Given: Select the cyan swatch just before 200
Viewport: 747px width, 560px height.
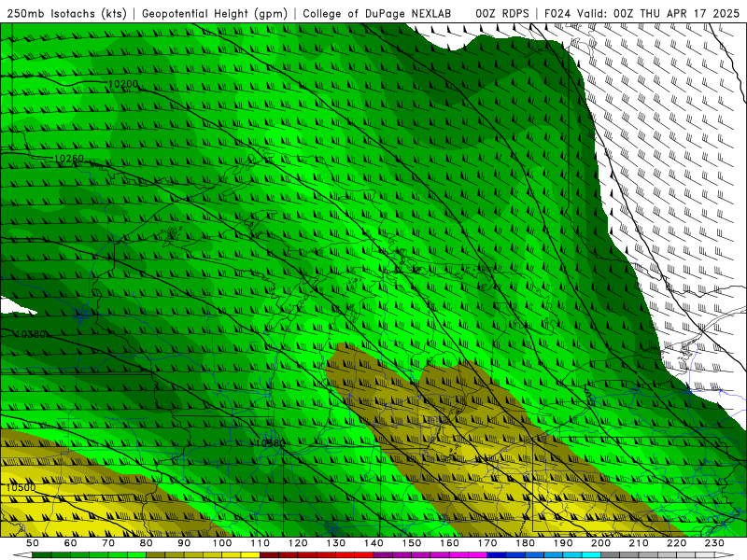Looking at the screenshot, I should 591,555.
